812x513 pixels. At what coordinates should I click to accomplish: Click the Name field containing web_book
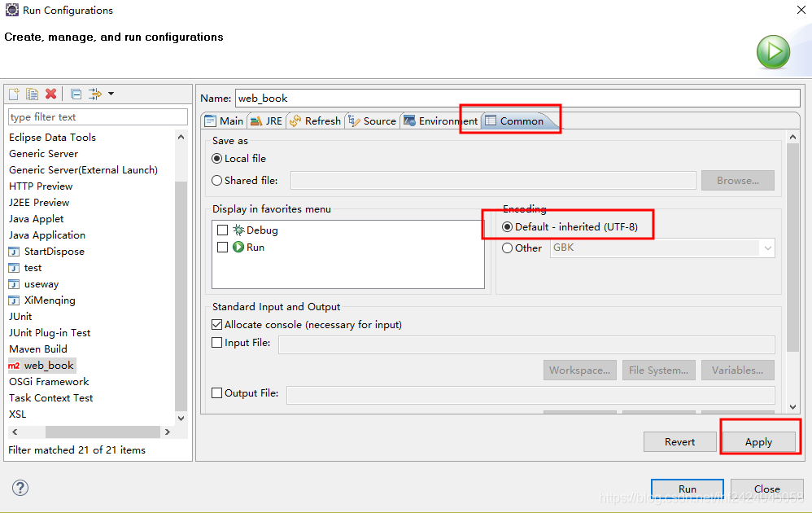coord(517,98)
